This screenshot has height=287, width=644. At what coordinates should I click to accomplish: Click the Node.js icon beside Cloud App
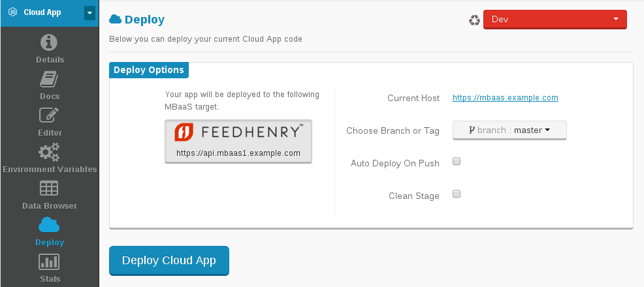pos(12,12)
